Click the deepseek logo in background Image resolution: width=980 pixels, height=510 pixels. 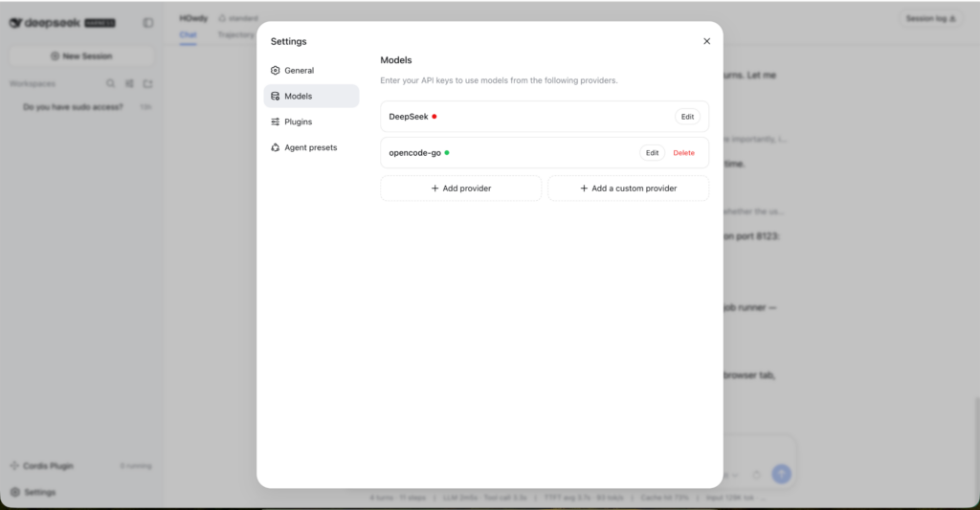(45, 23)
